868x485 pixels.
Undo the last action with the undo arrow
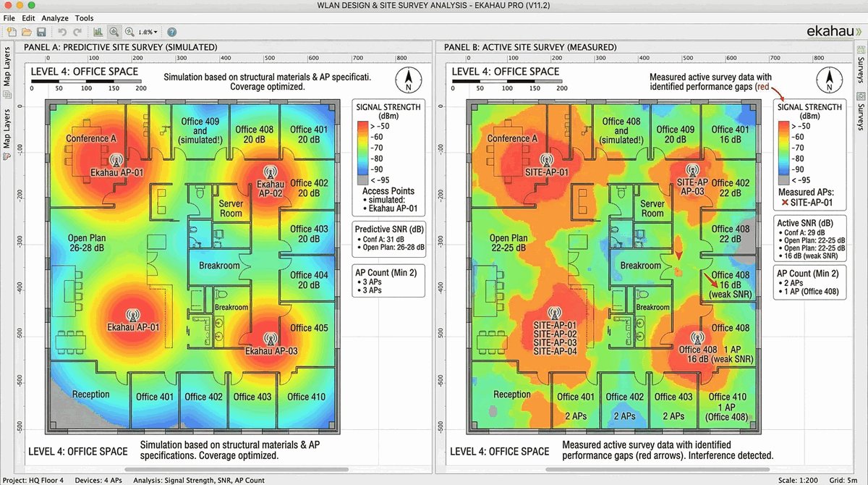point(61,32)
